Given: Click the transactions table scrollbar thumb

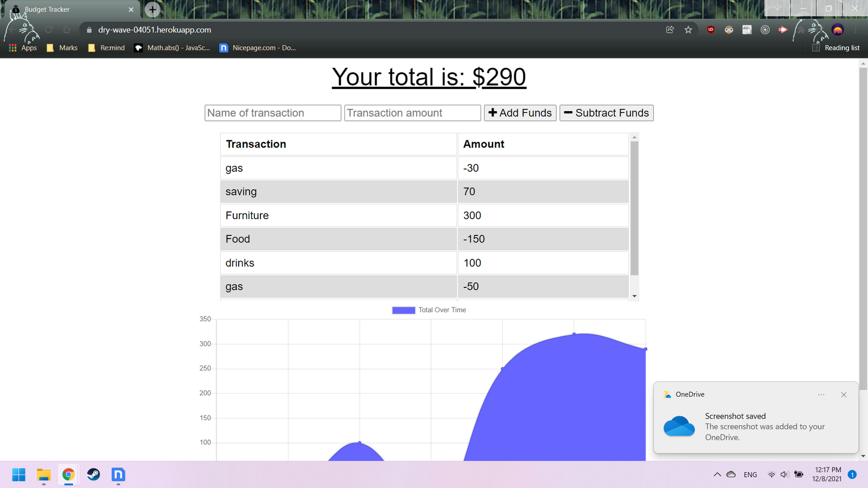Looking at the screenshot, I should coord(634,208).
